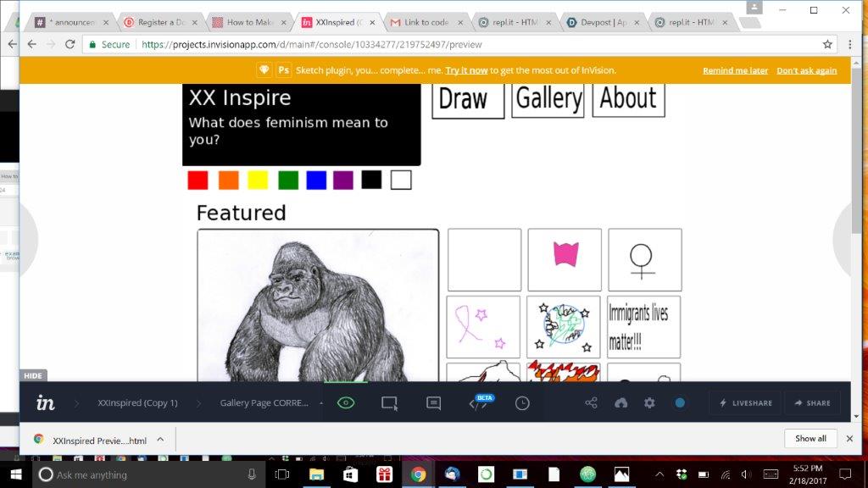Select the Build mode hotspot icon
868x488 pixels.
(390, 403)
